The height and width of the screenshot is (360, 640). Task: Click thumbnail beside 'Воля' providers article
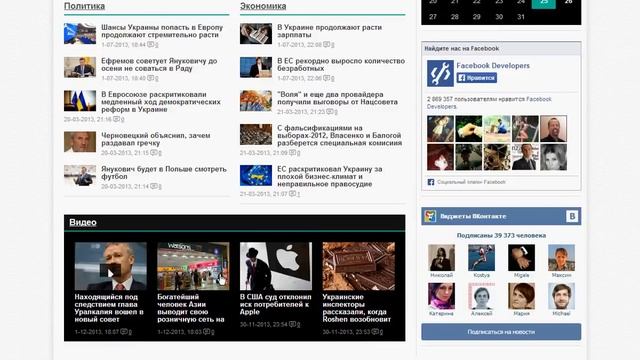[x=256, y=100]
